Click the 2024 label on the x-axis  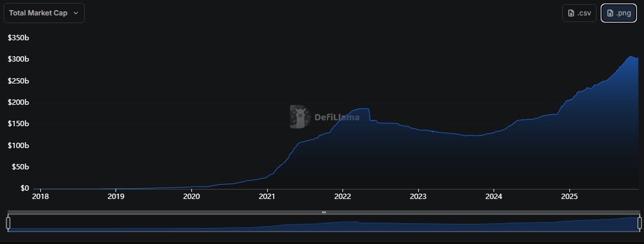(x=494, y=196)
